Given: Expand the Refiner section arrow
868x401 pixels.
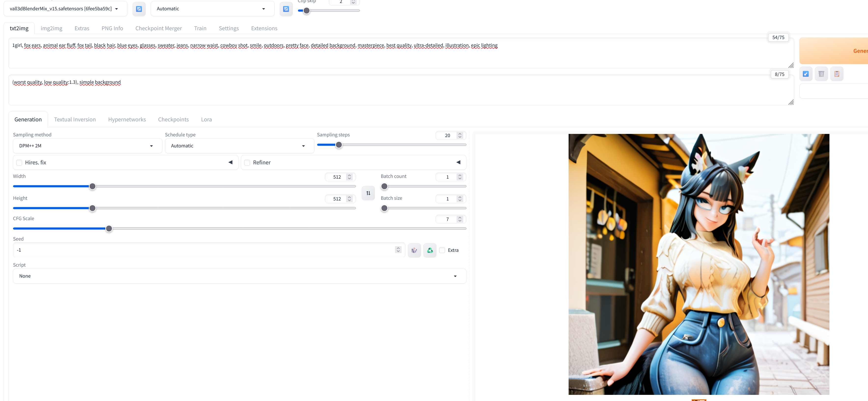Looking at the screenshot, I should [458, 162].
